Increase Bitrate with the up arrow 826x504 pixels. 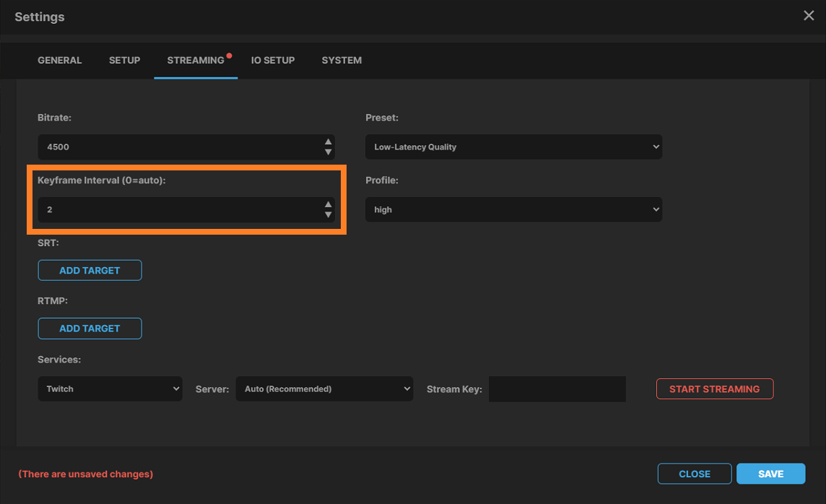[x=329, y=142]
